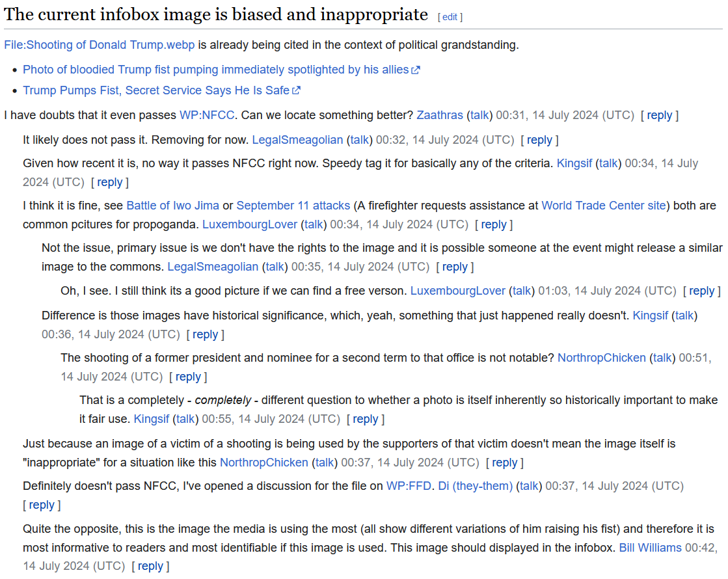Open the File:Shooting of Donald Trump.webp link
Screen dimensions: 728x579
[100, 45]
